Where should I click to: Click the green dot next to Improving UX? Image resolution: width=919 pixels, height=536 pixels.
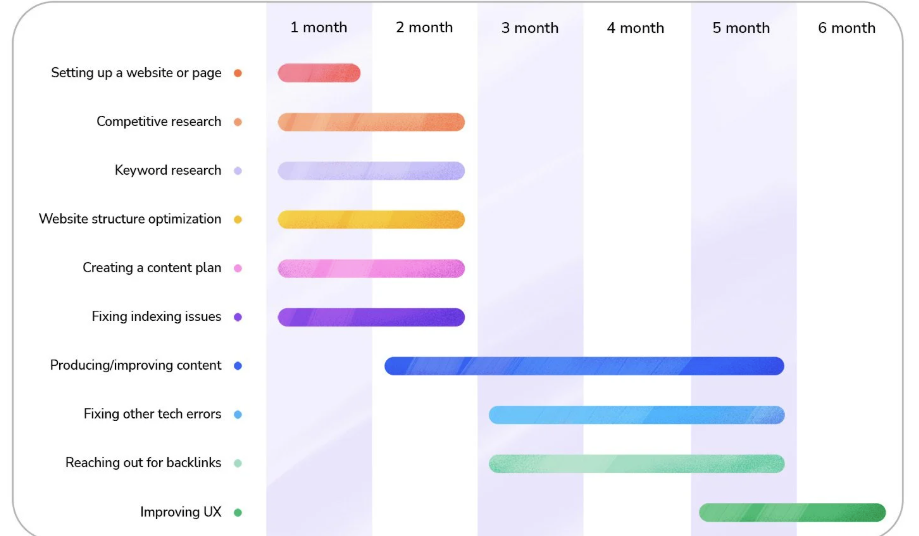[237, 512]
